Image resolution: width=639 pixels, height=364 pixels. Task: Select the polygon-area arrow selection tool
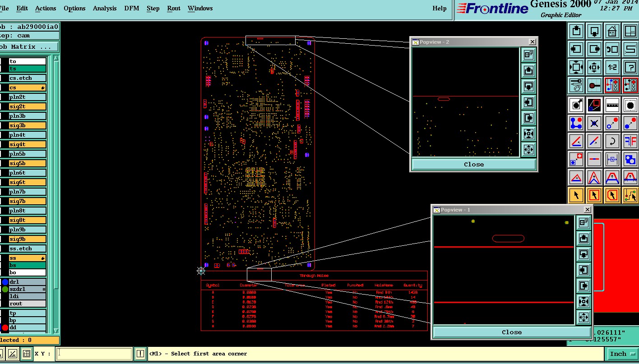tap(612, 195)
